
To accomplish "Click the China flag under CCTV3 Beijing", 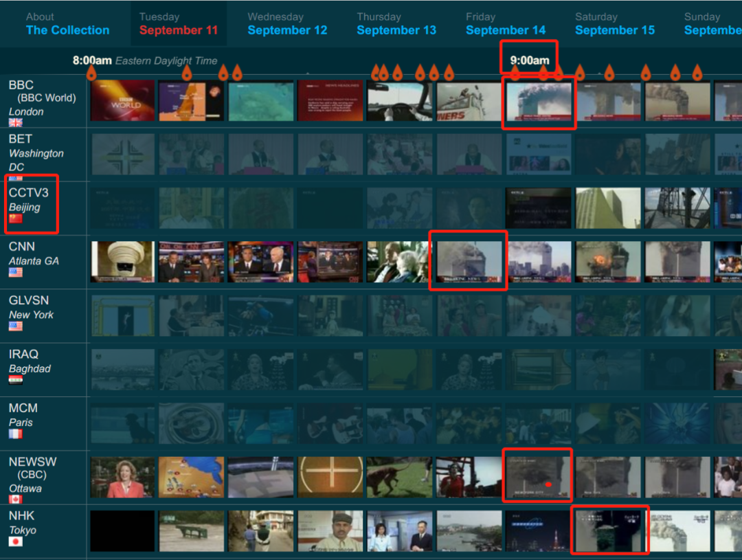I will 15,219.
